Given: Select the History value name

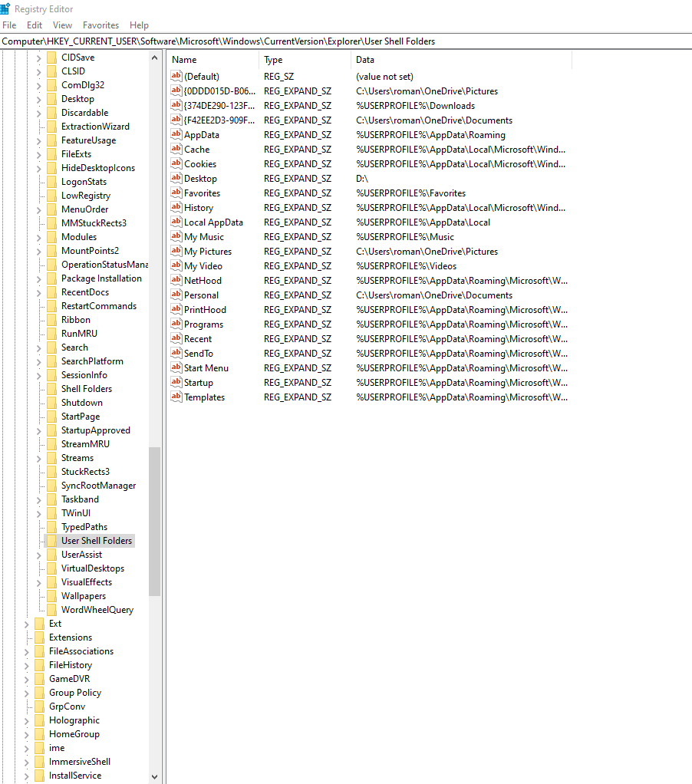Looking at the screenshot, I should coord(199,207).
